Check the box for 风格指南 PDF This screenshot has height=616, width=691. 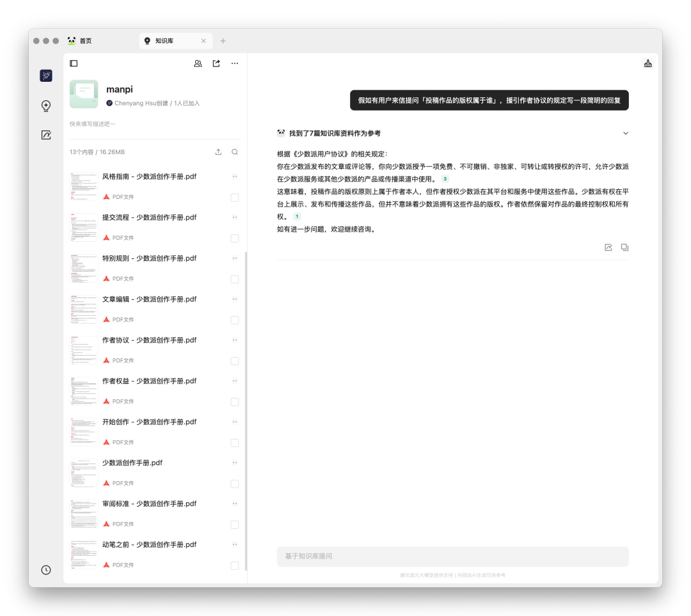click(235, 198)
